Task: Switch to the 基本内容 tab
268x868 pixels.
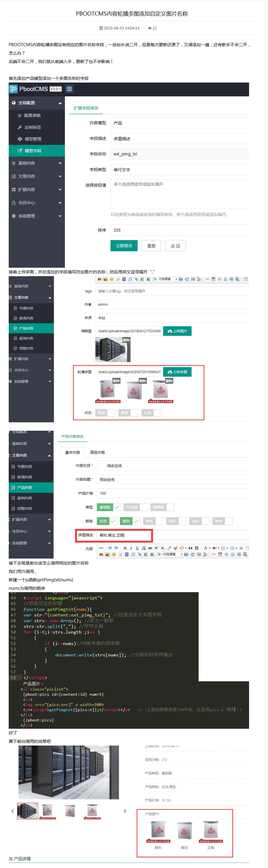Action: pyautogui.click(x=72, y=453)
